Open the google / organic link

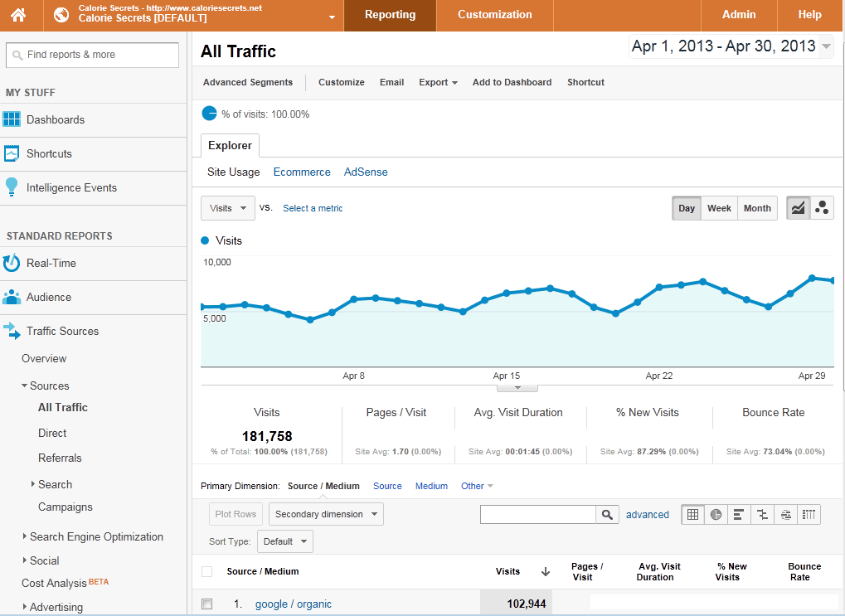(x=294, y=604)
